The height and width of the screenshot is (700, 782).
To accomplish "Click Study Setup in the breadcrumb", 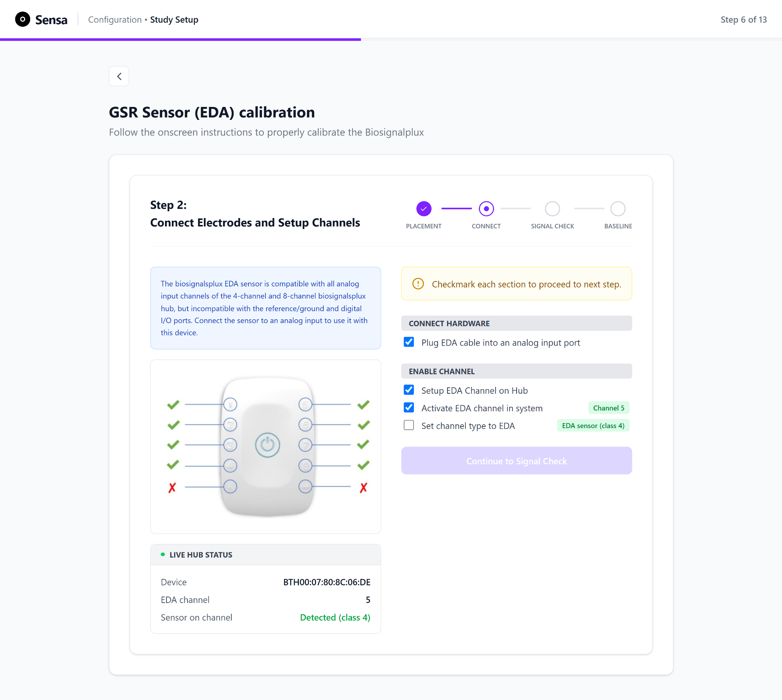I will pos(174,19).
